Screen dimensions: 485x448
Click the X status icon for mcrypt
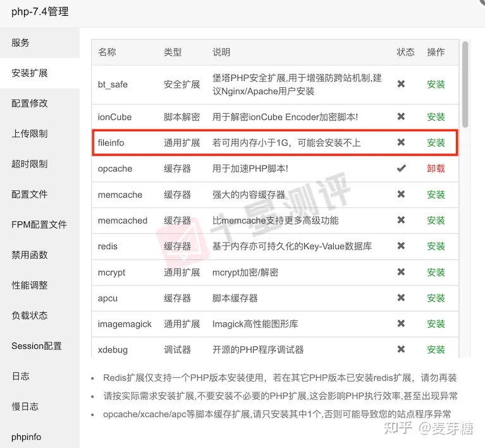[401, 272]
